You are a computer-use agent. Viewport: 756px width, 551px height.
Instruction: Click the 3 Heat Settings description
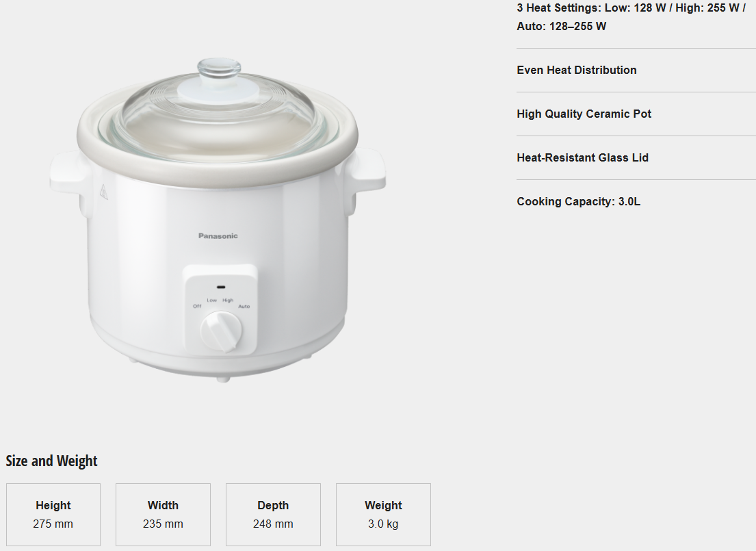point(631,17)
